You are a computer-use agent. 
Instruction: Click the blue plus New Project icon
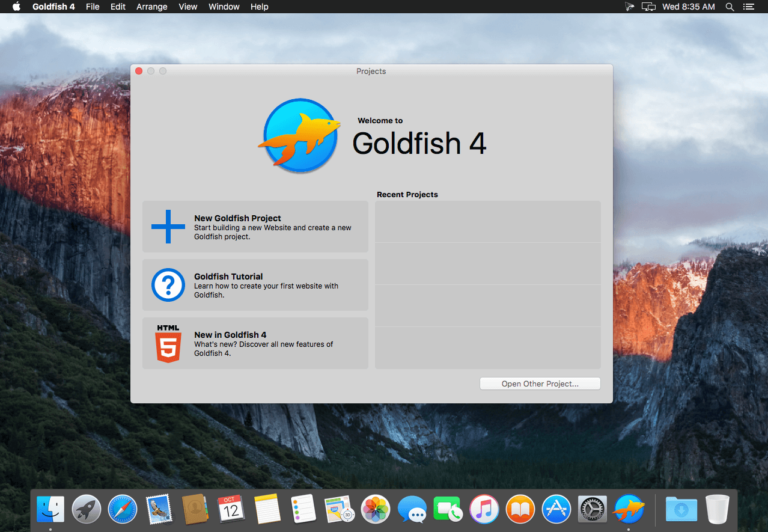(168, 227)
